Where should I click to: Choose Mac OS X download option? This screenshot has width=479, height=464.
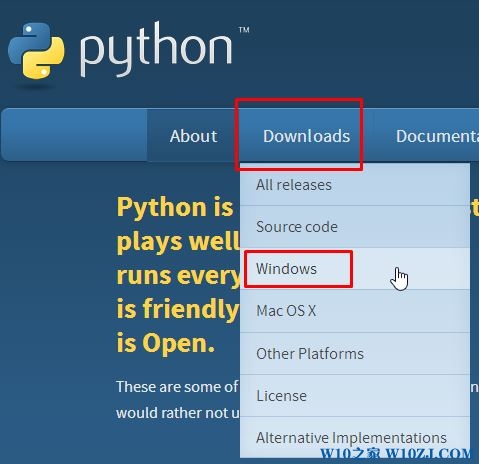(355, 311)
